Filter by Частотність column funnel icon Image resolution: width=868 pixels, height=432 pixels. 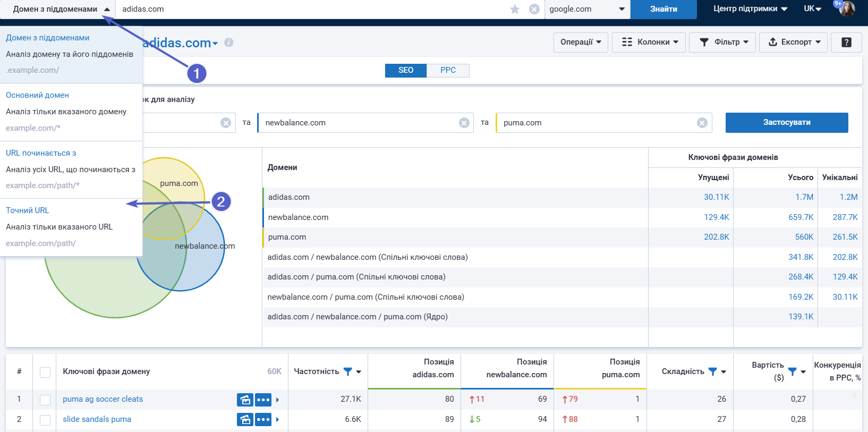point(348,371)
